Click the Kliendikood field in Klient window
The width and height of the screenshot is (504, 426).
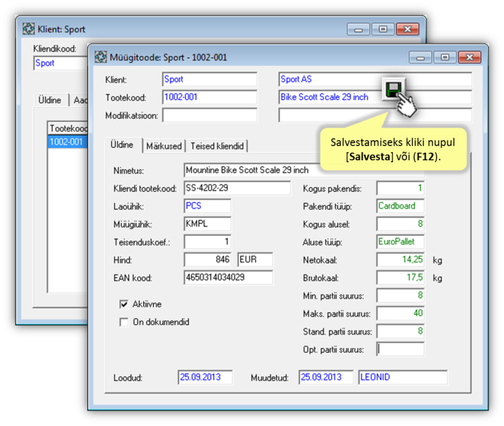point(61,63)
